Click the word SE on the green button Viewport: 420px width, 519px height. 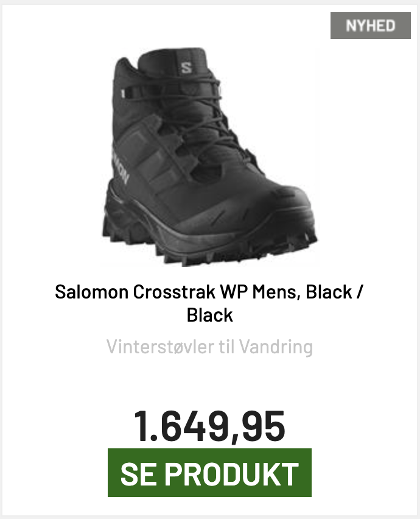pyautogui.click(x=139, y=473)
